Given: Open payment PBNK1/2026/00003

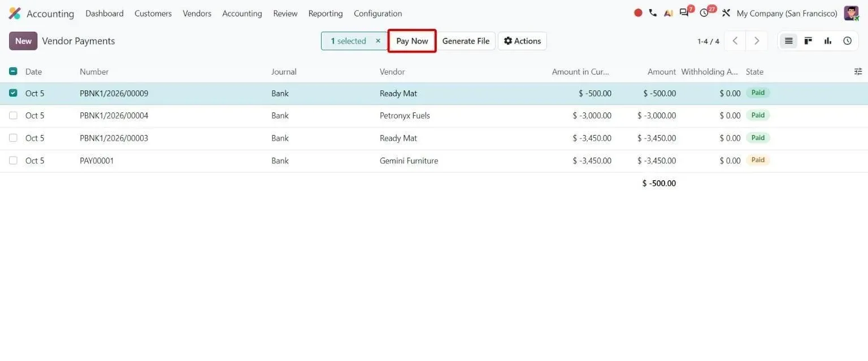Looking at the screenshot, I should (114, 138).
